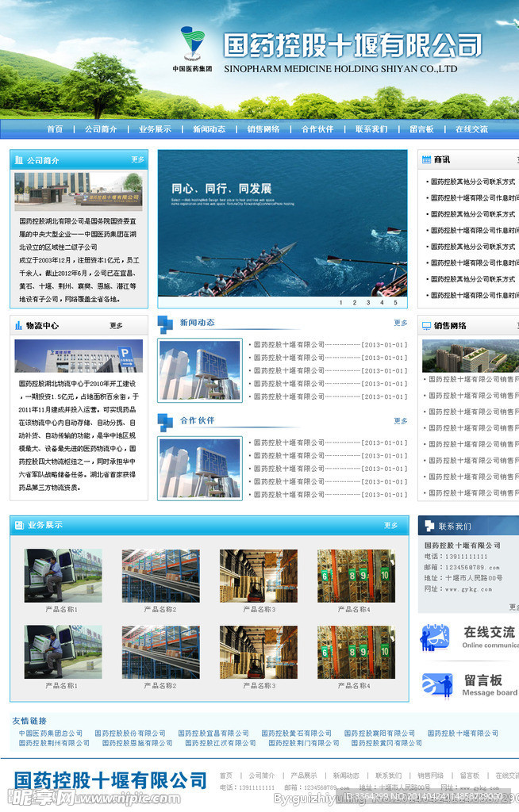Open 新闻动态 in the navigation bar

(210, 129)
